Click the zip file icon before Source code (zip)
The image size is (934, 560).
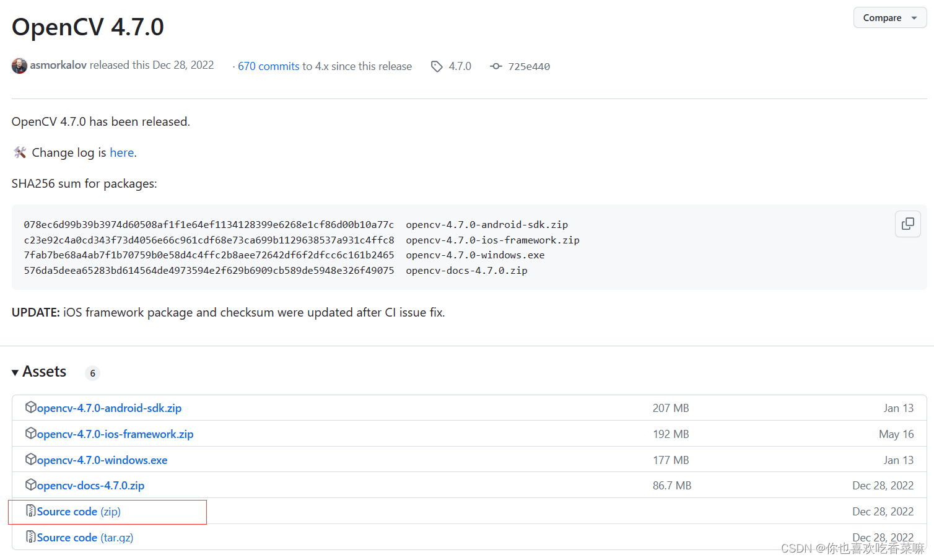(x=30, y=510)
